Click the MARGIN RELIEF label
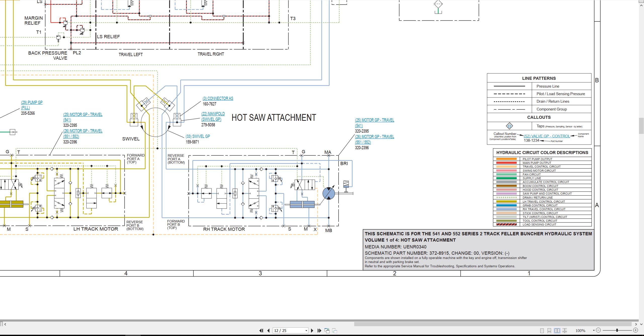Screen dimensions: 644x336 point(33,20)
